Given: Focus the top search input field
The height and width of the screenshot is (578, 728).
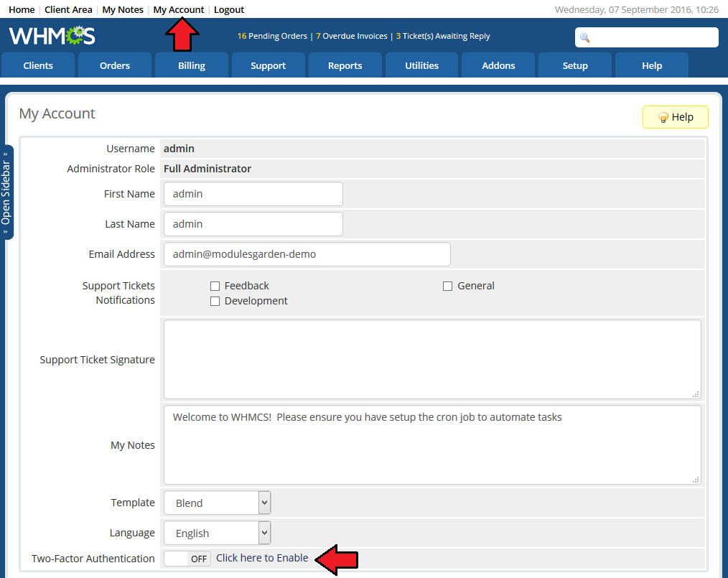Looking at the screenshot, I should (646, 37).
